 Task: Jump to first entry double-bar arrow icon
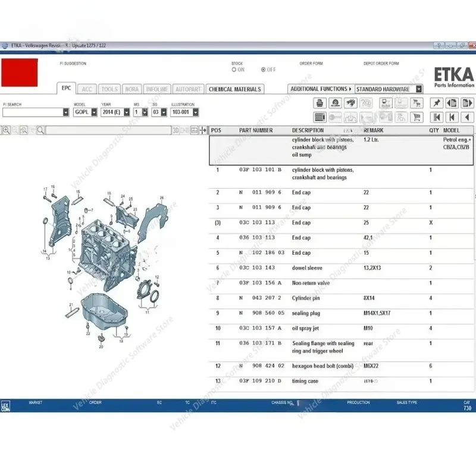[437, 117]
